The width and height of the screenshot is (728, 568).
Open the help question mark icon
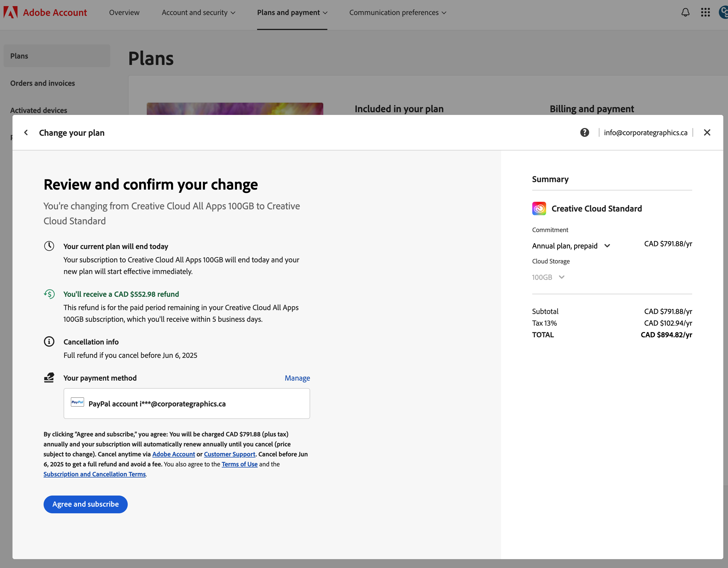click(x=585, y=133)
